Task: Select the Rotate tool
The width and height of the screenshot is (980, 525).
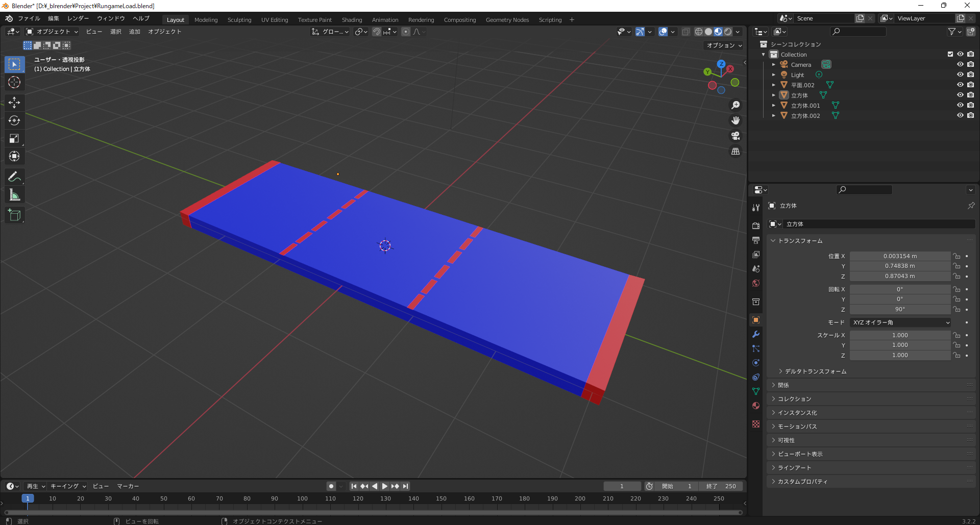Action: tap(14, 120)
